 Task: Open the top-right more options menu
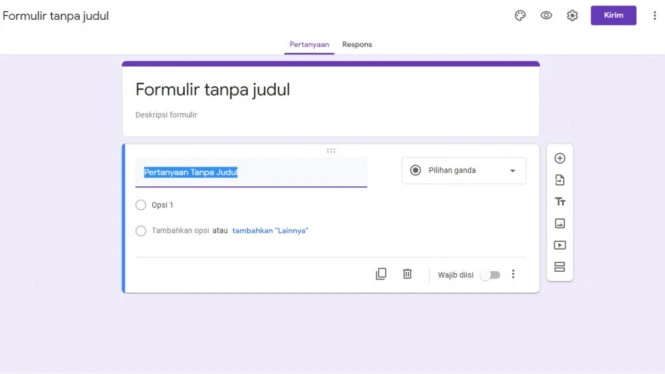(x=654, y=16)
